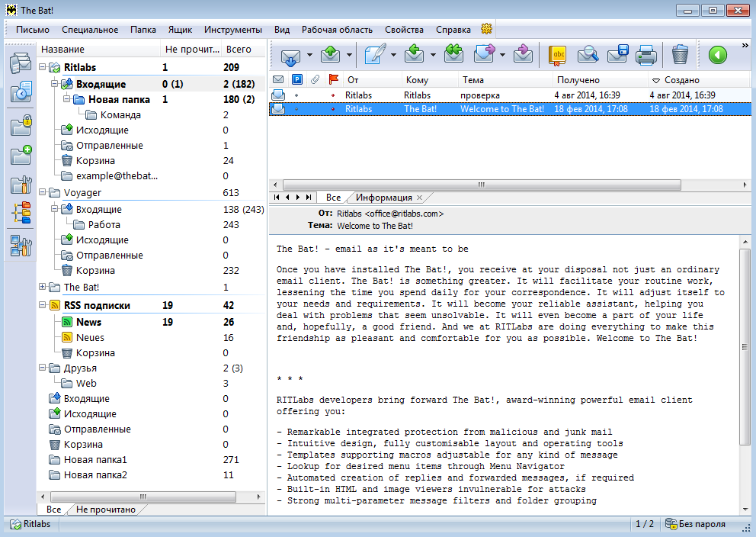Collapse the RSS подписки node
Viewport: 756px width, 537px height.
[x=43, y=305]
